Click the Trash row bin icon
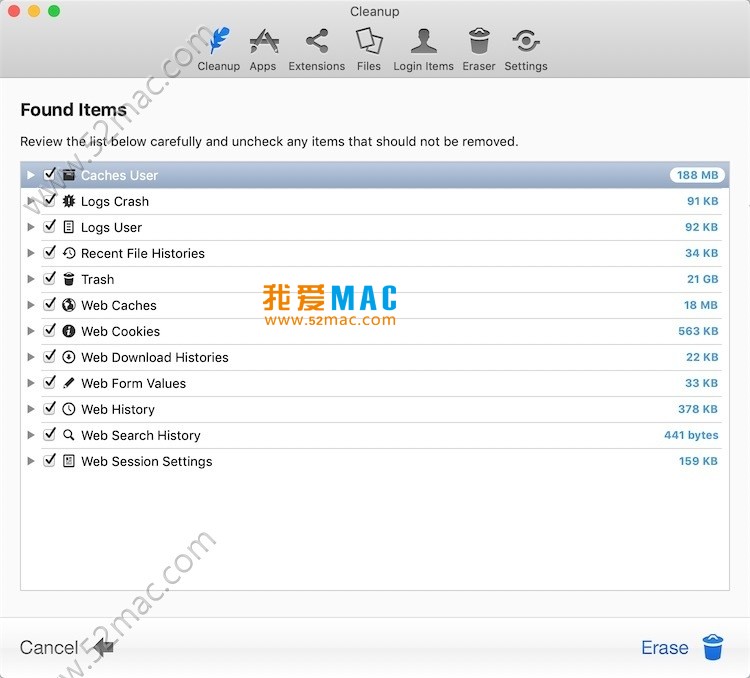This screenshot has width=750, height=678. click(x=69, y=279)
